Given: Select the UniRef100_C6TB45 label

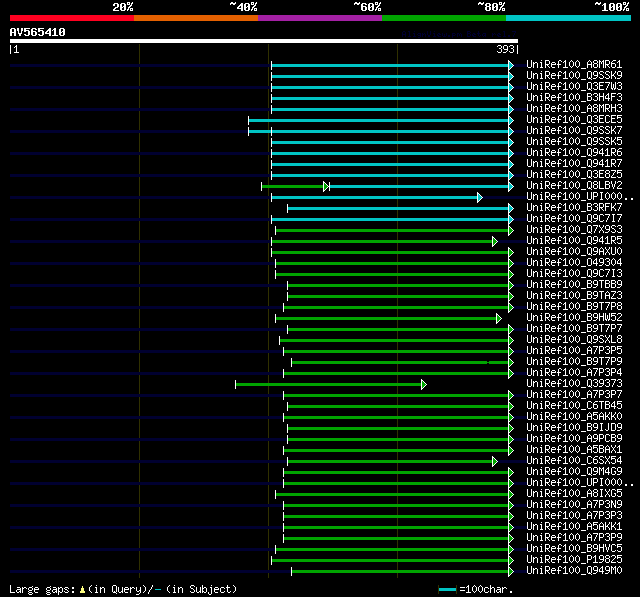Looking at the screenshot, I should point(574,406).
